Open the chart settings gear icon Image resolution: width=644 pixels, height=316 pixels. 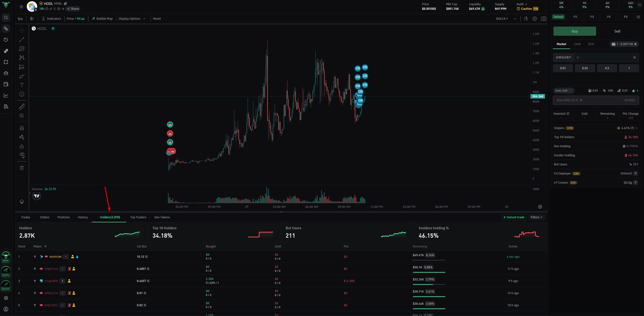click(535, 19)
